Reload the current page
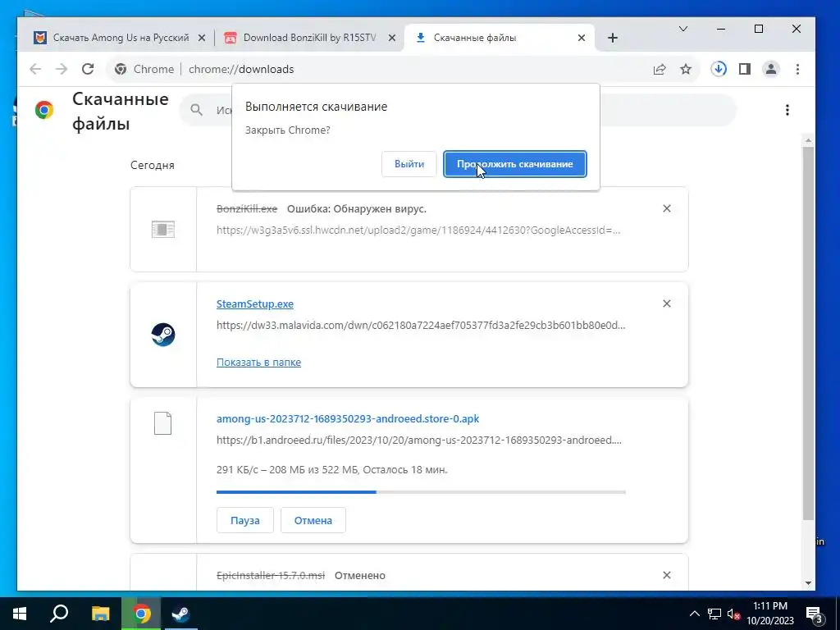 (88, 69)
